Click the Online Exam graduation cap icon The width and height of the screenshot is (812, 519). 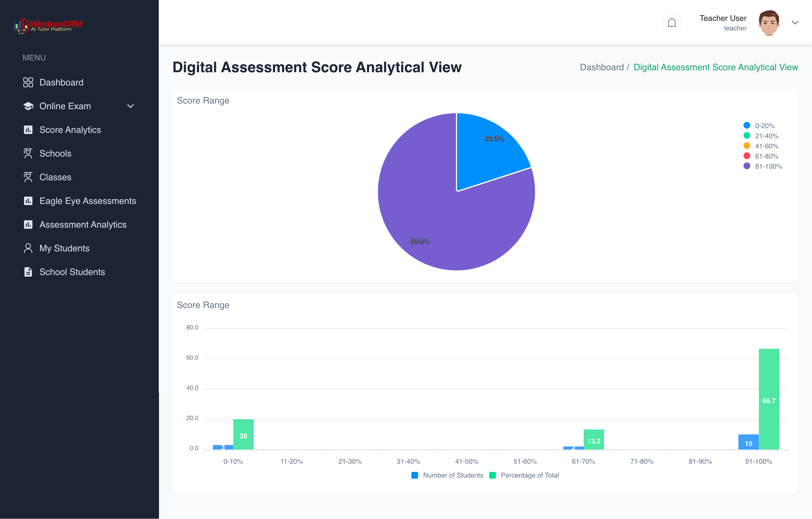click(28, 106)
